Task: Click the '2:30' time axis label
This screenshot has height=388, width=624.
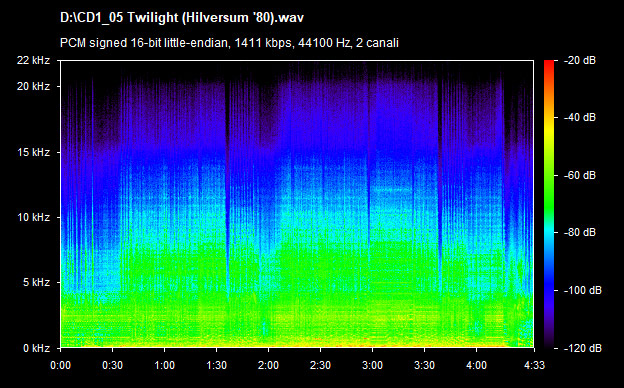Action: [320, 365]
